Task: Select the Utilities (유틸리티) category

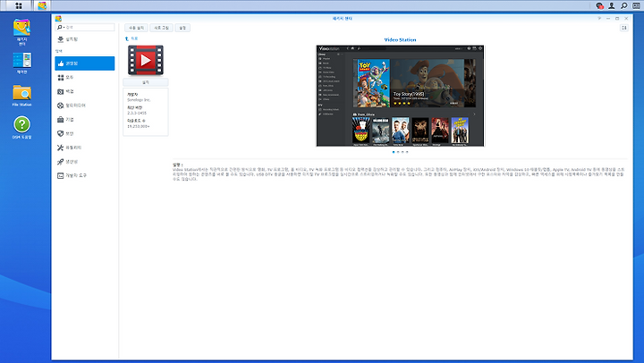Action: click(85, 148)
